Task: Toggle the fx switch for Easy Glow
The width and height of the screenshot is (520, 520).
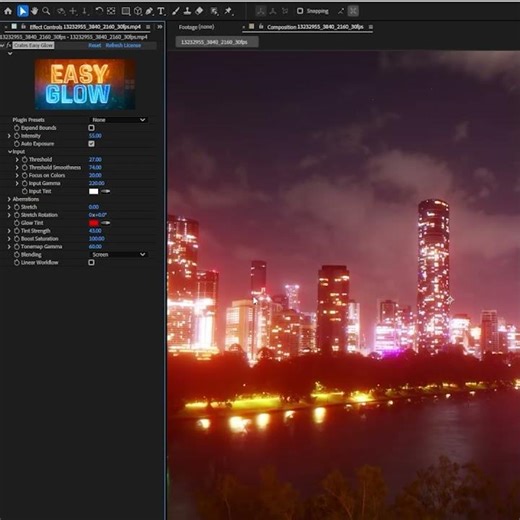Action: point(8,45)
